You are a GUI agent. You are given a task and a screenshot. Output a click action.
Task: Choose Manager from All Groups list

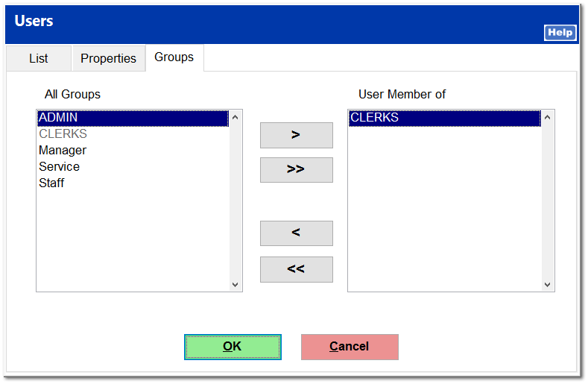(63, 151)
